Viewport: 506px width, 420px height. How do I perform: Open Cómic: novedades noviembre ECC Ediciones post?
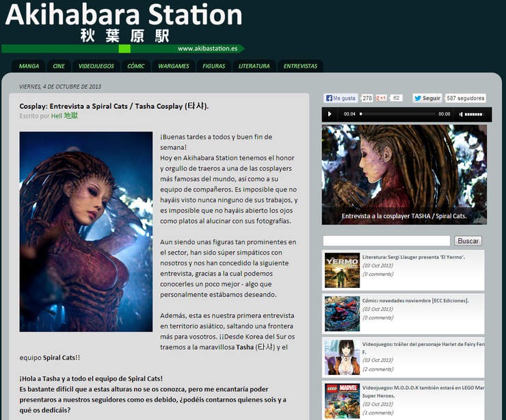coord(415,300)
